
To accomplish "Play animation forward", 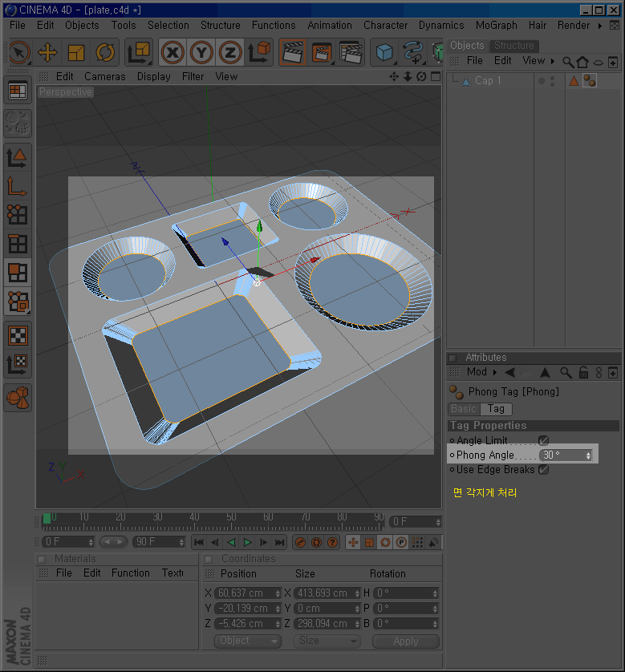I will pos(247,542).
